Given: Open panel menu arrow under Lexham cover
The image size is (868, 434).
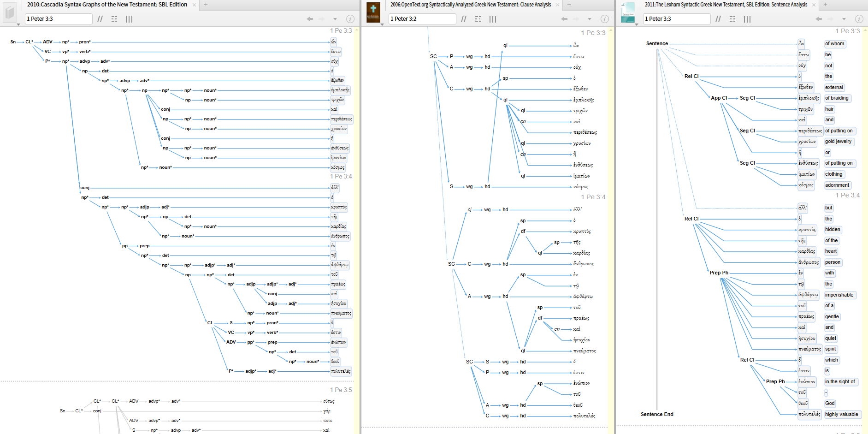Looking at the screenshot, I should [637, 24].
